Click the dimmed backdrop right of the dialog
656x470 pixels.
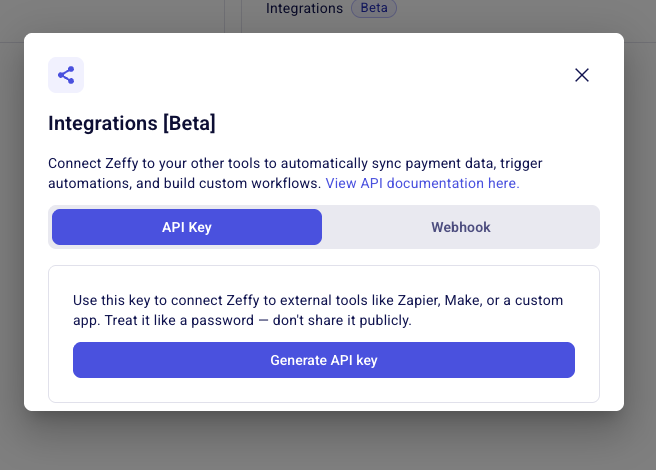pyautogui.click(x=640, y=250)
